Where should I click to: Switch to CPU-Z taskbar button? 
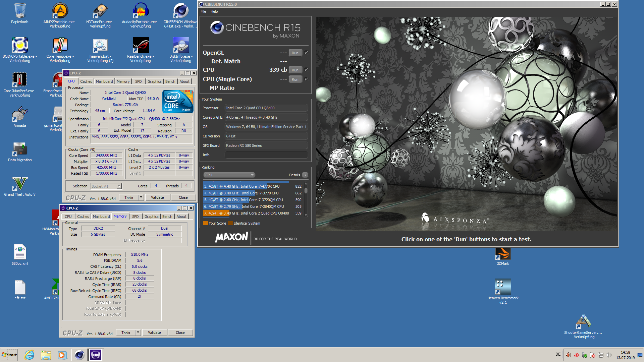[96, 355]
